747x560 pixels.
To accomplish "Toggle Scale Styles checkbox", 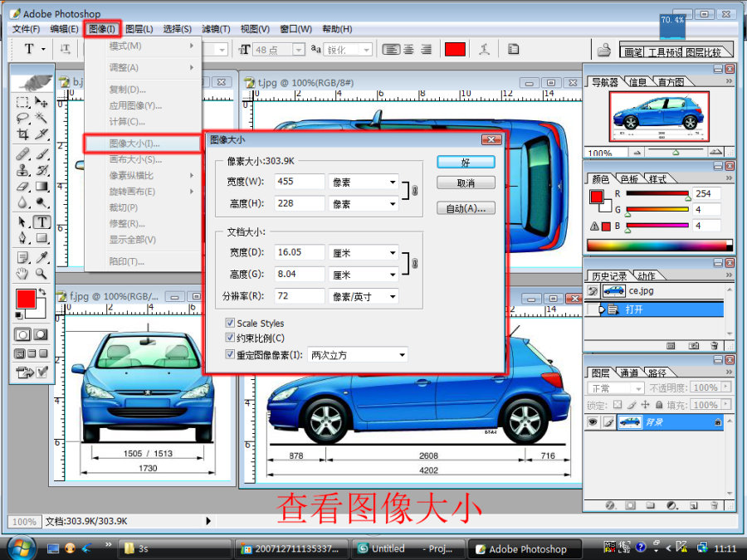I will (x=230, y=323).
